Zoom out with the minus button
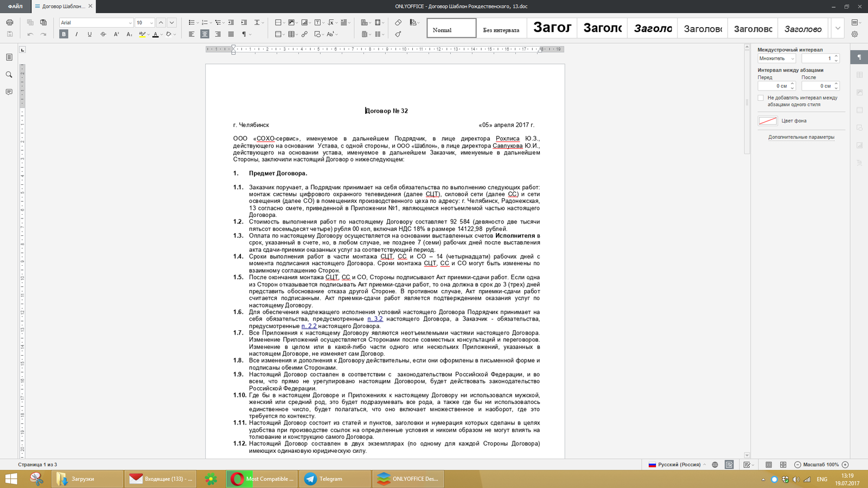Image resolution: width=868 pixels, height=488 pixels. (797, 465)
